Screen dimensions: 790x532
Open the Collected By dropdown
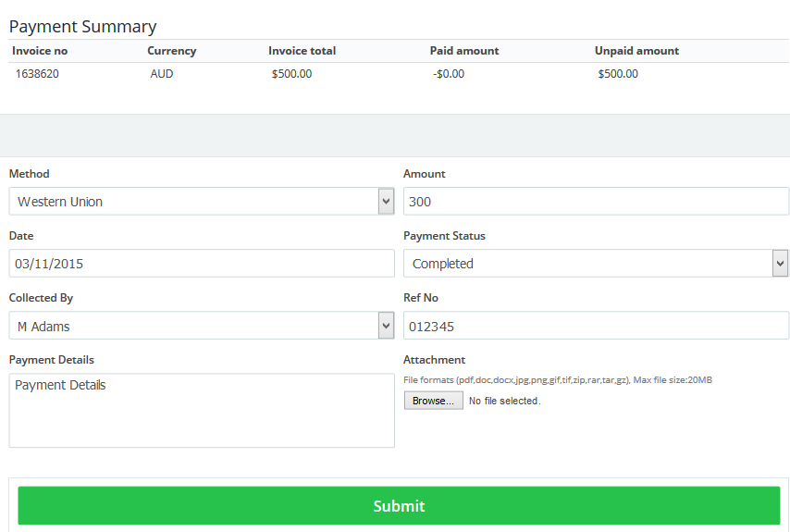[201, 326]
